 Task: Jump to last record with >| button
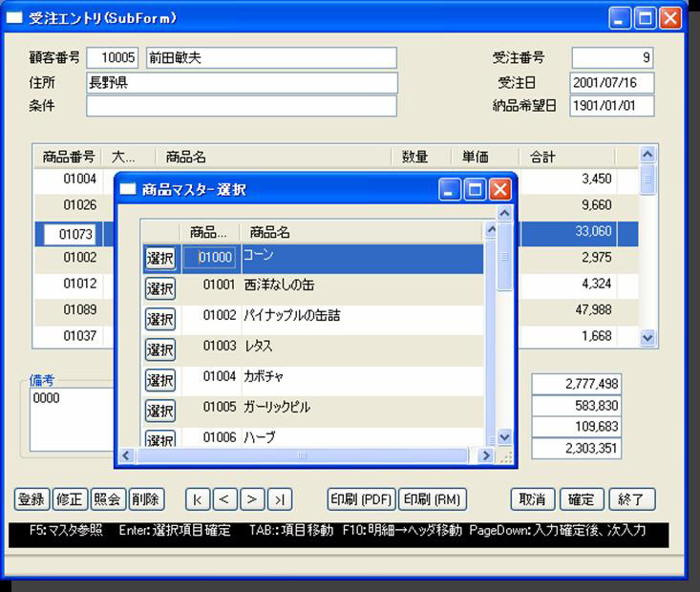(280, 499)
